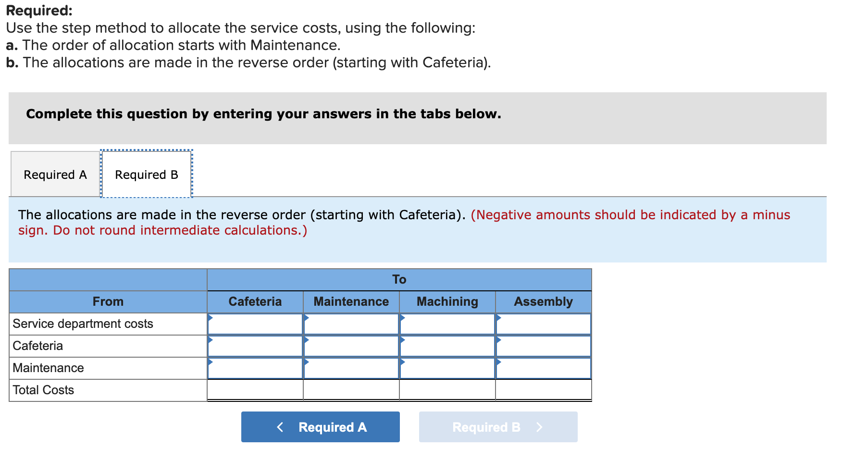Click the right chevron on the Required B button
Image resolution: width=868 pixels, height=449 pixels.
tap(540, 426)
